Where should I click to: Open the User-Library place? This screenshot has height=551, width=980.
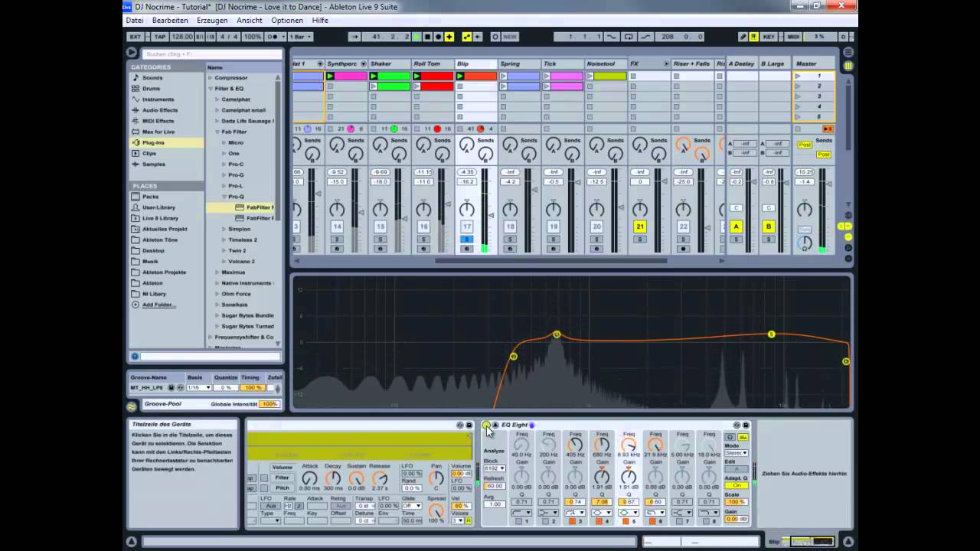(x=158, y=207)
